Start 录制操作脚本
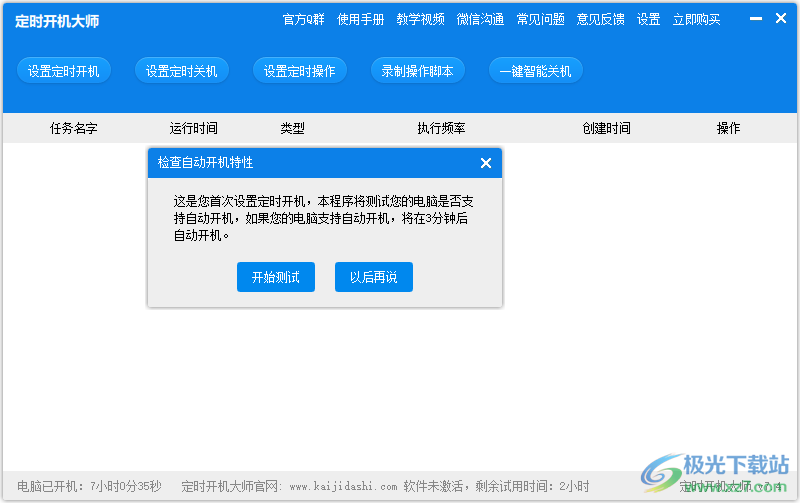The height and width of the screenshot is (503, 800). 418,71
